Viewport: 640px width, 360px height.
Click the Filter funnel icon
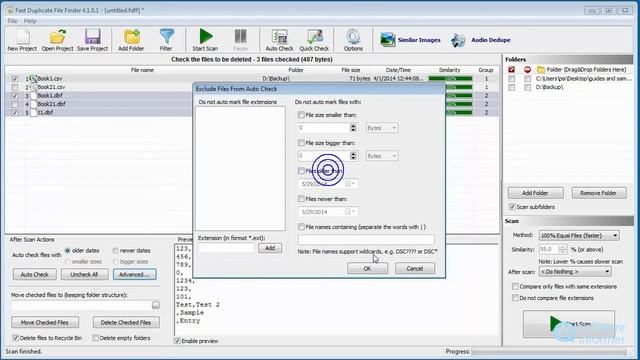166,40
